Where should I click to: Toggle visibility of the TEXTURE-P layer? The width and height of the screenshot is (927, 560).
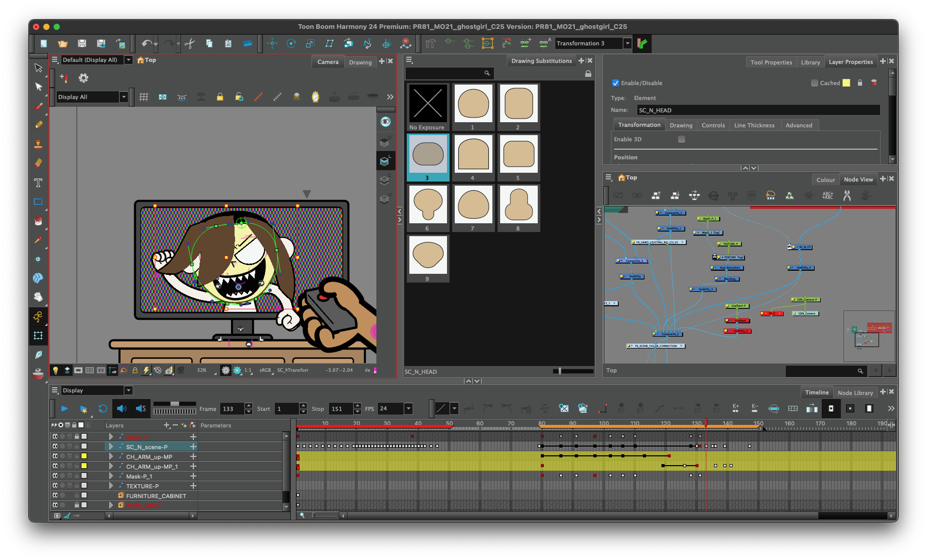pos(55,486)
